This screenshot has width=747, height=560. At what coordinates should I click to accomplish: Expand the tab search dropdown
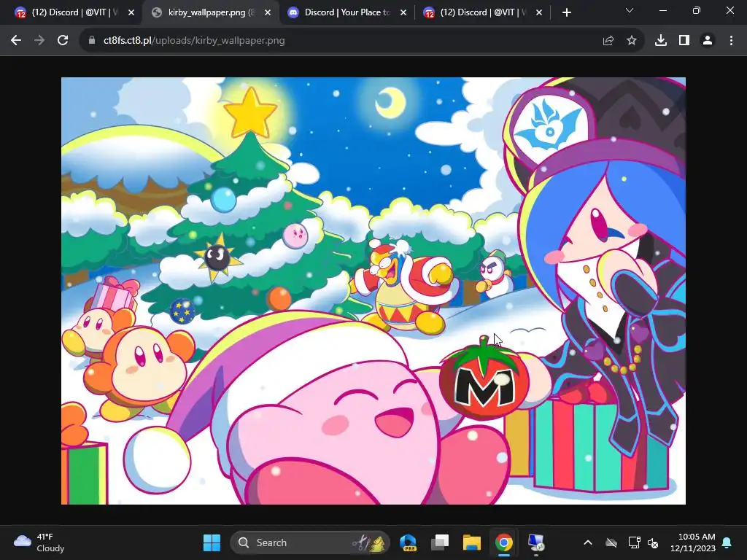[x=630, y=10]
